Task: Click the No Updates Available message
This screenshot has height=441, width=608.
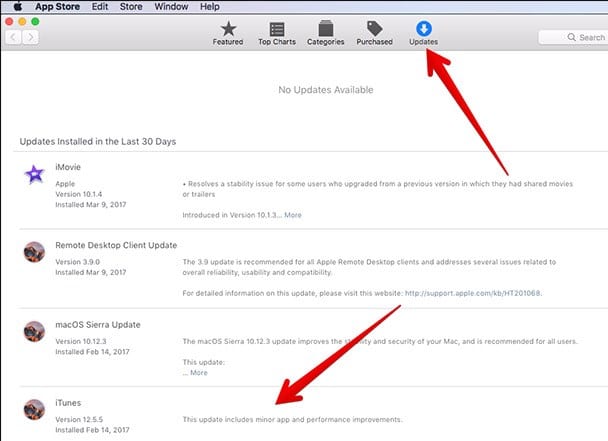Action: (x=326, y=90)
